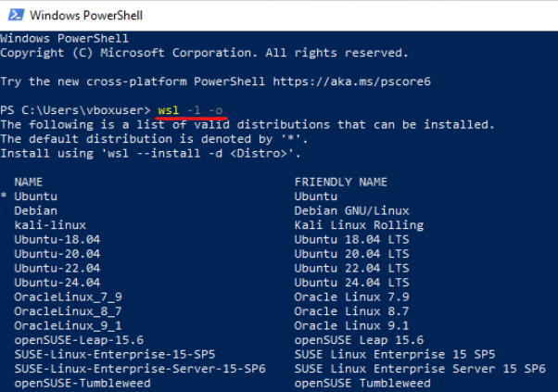Click the https://aka.ms/pscore6 link text
This screenshot has width=558, height=392.
[351, 82]
